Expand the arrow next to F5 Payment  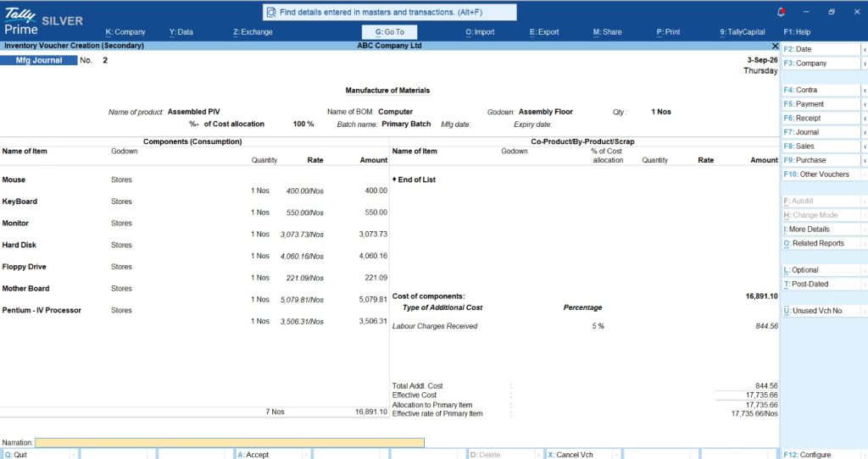click(x=865, y=104)
